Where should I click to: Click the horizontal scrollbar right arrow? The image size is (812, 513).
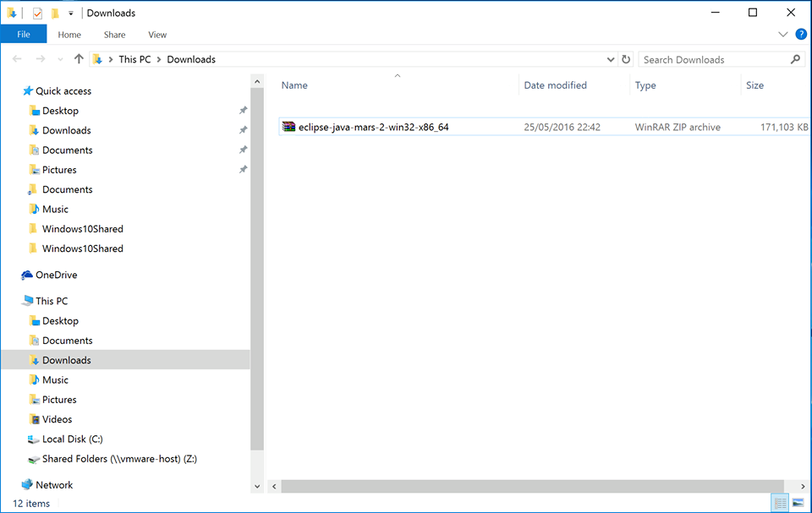[x=800, y=486]
